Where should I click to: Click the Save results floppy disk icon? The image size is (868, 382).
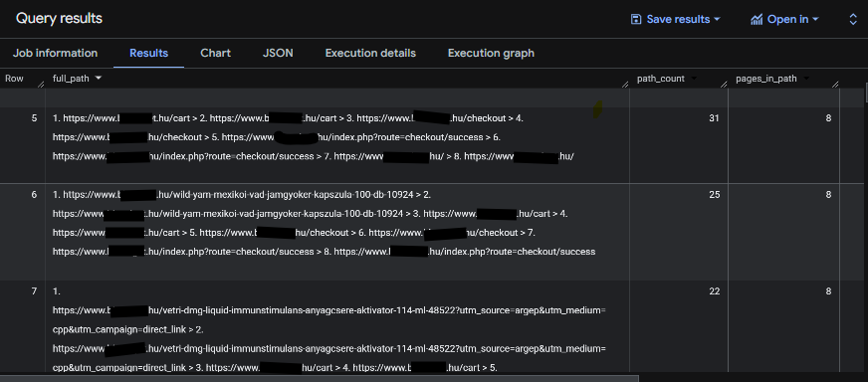point(636,19)
